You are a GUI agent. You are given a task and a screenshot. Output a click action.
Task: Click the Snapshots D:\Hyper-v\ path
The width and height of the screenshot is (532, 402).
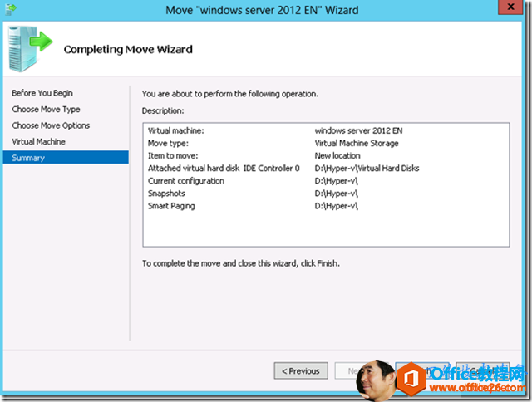[x=336, y=194]
